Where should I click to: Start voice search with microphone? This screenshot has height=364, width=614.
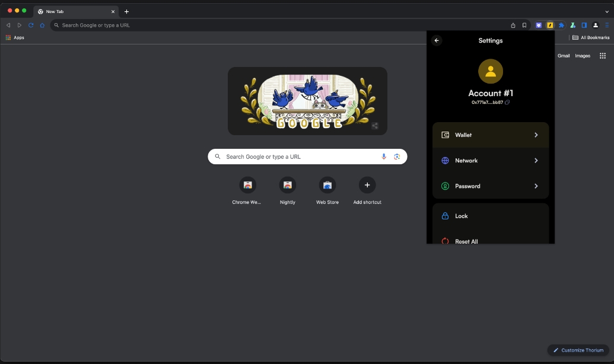(384, 157)
